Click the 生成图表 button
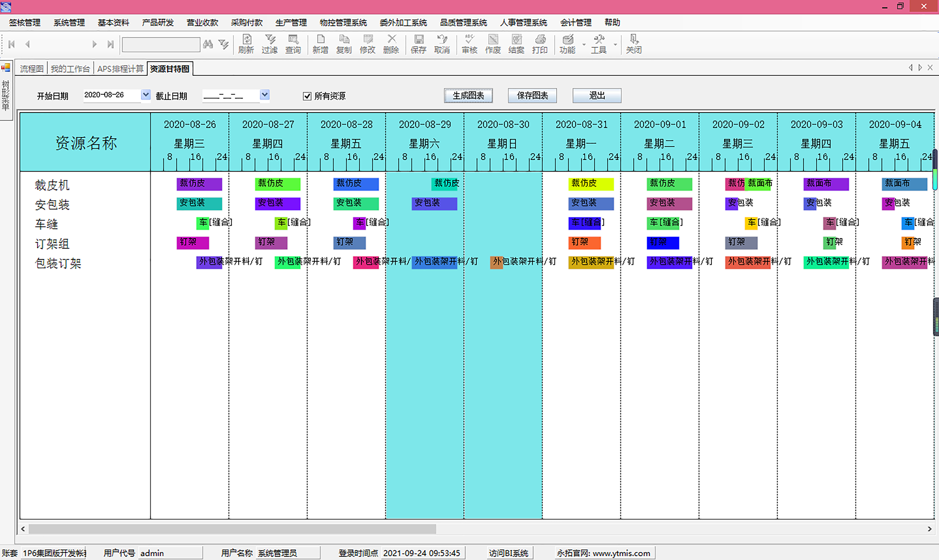 (x=468, y=96)
